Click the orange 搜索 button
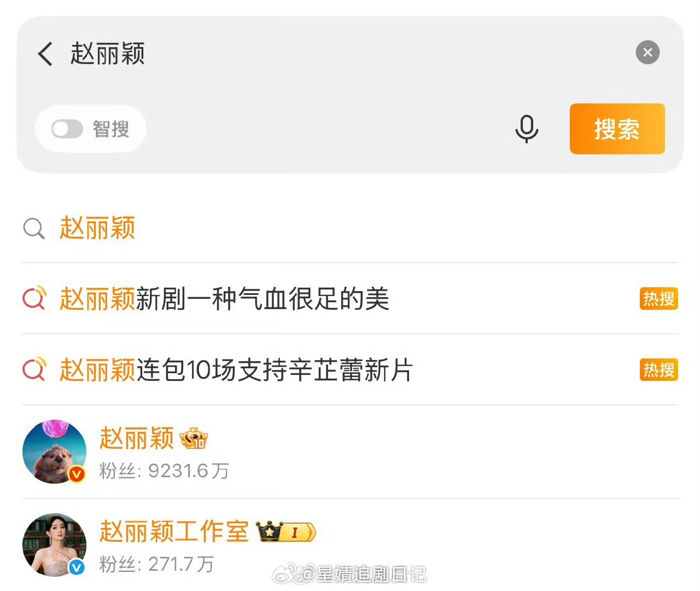The width and height of the screenshot is (700, 591). click(x=617, y=129)
